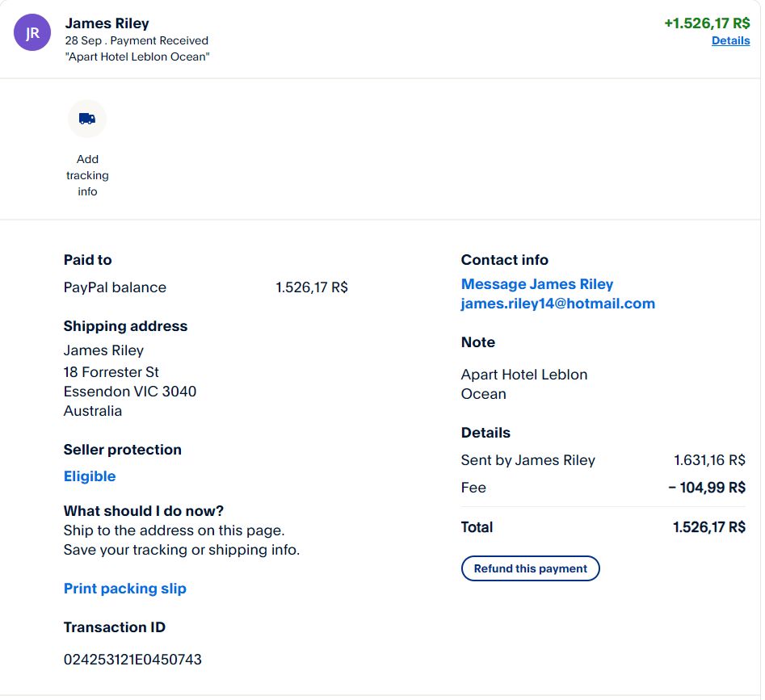Message James Riley via contact link

[x=536, y=284]
